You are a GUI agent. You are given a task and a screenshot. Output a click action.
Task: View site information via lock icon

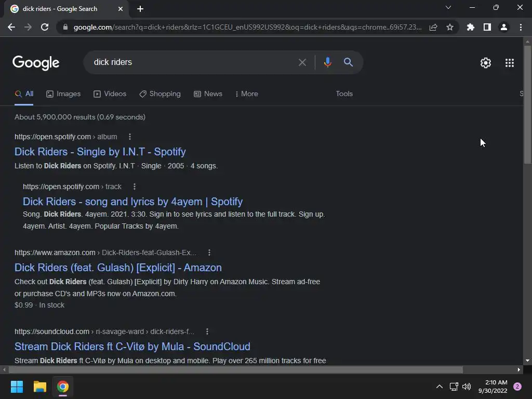click(x=65, y=27)
